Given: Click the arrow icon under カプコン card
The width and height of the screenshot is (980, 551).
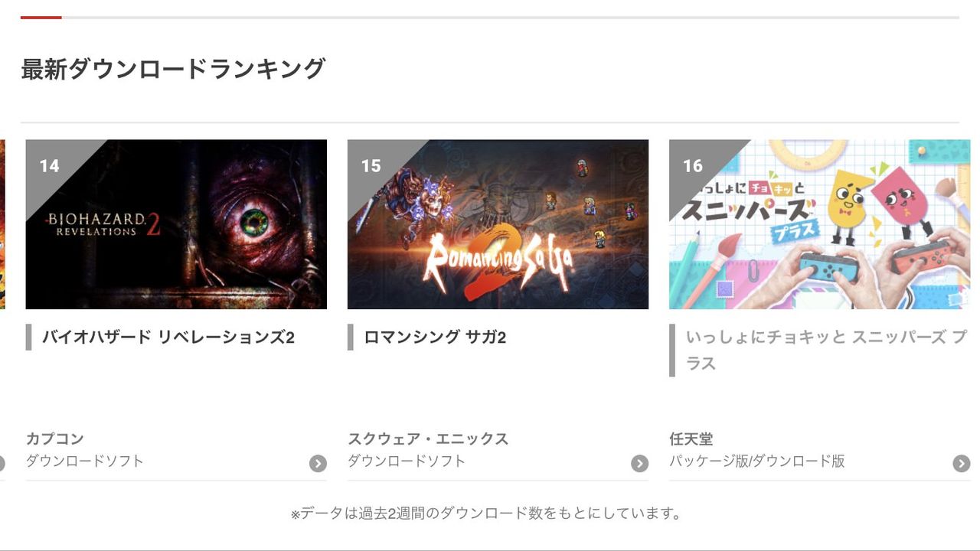Looking at the screenshot, I should click(318, 463).
